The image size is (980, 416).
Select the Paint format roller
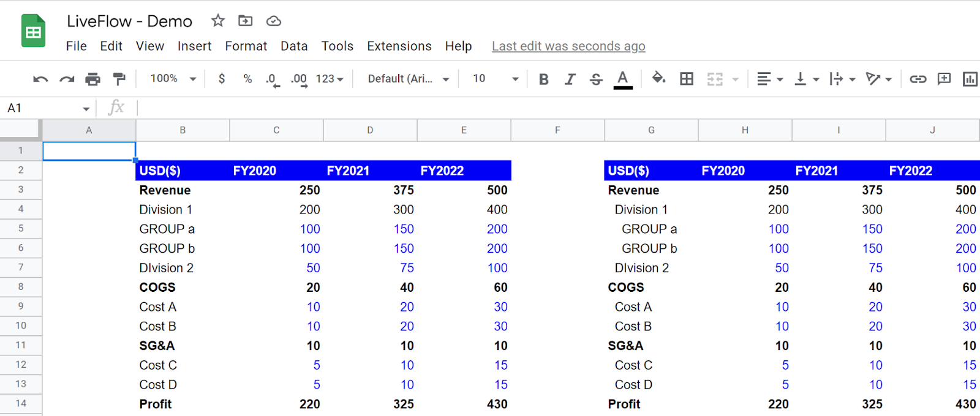119,79
